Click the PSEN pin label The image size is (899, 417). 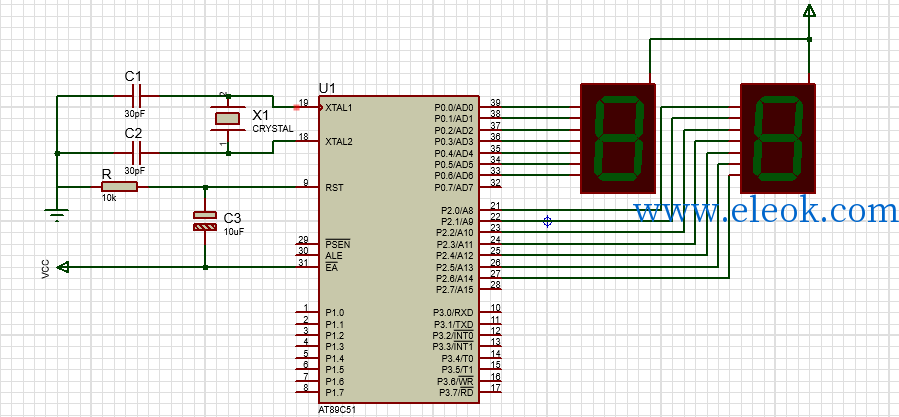[x=337, y=244]
